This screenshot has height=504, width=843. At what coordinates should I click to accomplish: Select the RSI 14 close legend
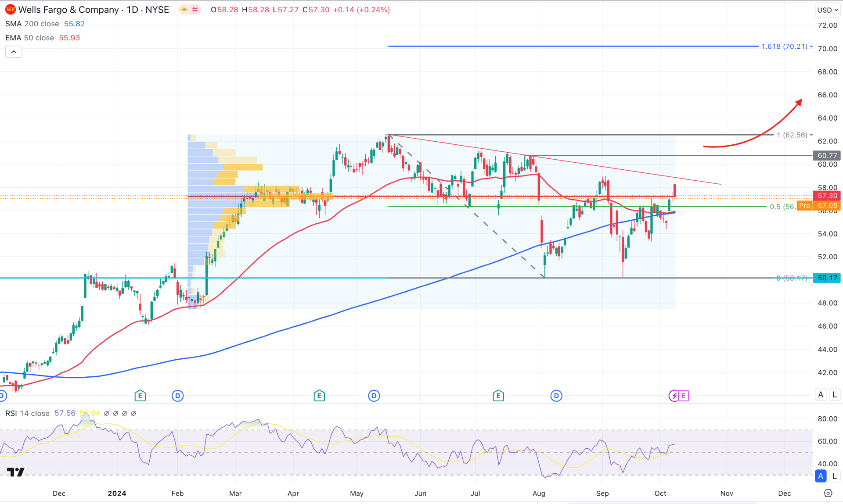27,413
